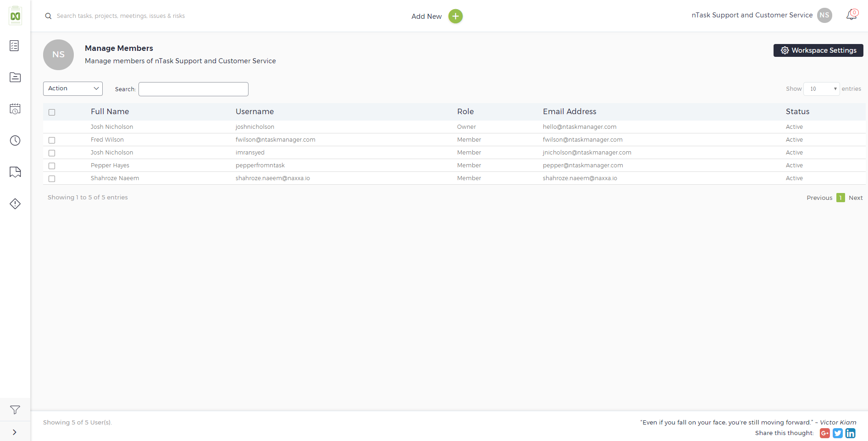The width and height of the screenshot is (868, 441).
Task: Open the nTask logo home
Action: click(x=15, y=16)
